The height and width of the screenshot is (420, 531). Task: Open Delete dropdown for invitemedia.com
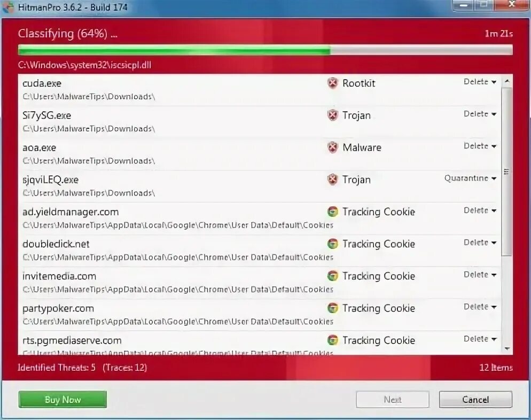(480, 275)
